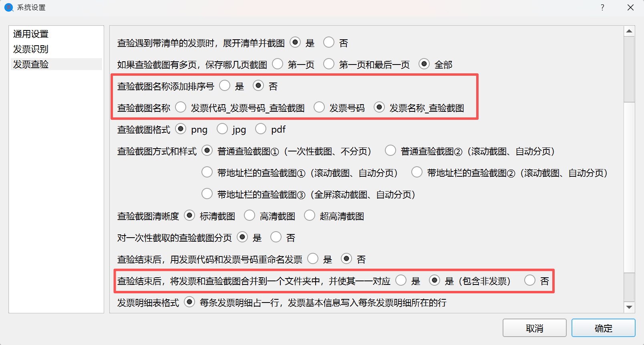Select 带地址栏的查验截图② option
Viewport: 644px width, 345px height.
click(x=417, y=172)
